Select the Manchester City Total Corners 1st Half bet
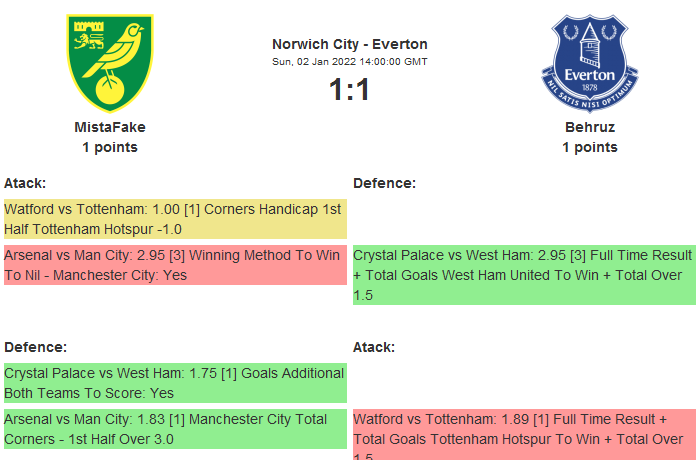Viewport: 700px width, 460px height. [x=175, y=429]
